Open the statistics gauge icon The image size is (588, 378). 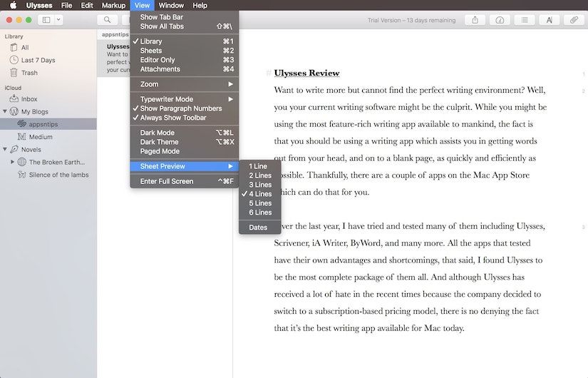(x=500, y=20)
